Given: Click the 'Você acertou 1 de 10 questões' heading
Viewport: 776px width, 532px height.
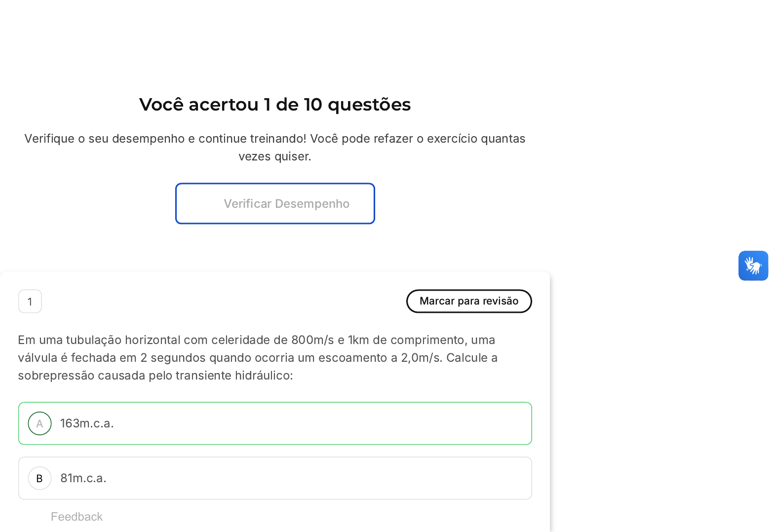Looking at the screenshot, I should pos(275,105).
